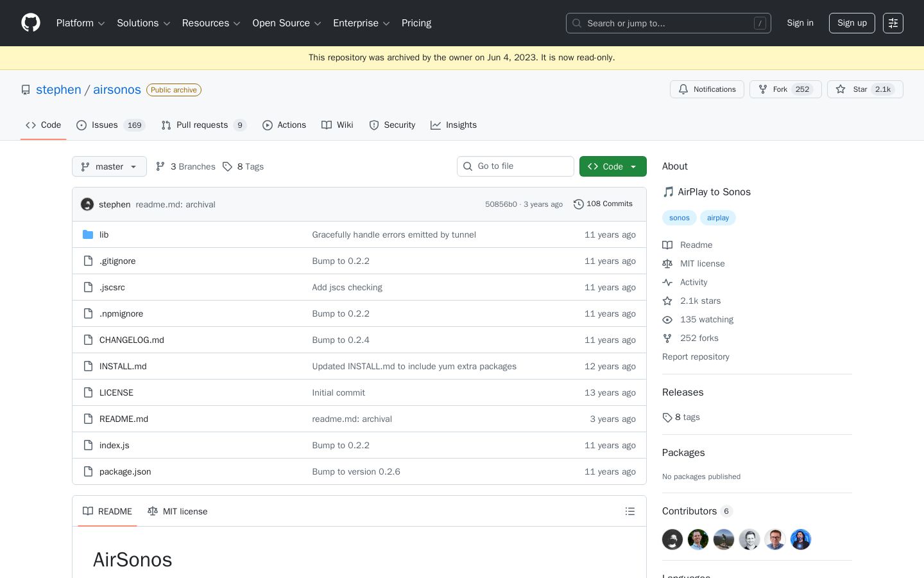Select the Code tab
Image resolution: width=924 pixels, height=578 pixels.
point(44,125)
